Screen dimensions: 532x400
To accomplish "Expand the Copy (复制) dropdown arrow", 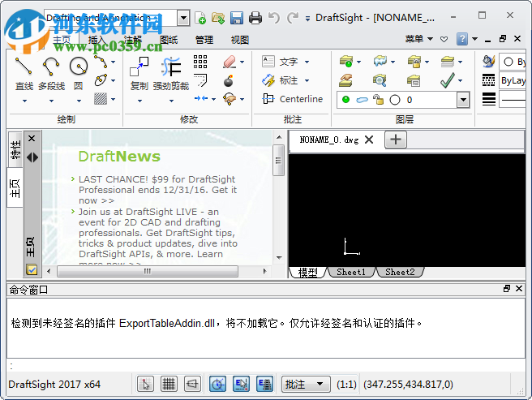I will tap(139, 101).
